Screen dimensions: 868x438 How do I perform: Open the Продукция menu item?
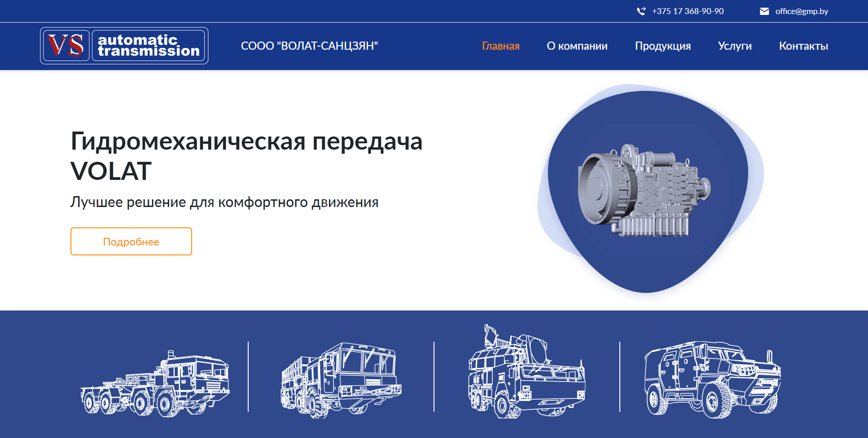[x=663, y=46]
